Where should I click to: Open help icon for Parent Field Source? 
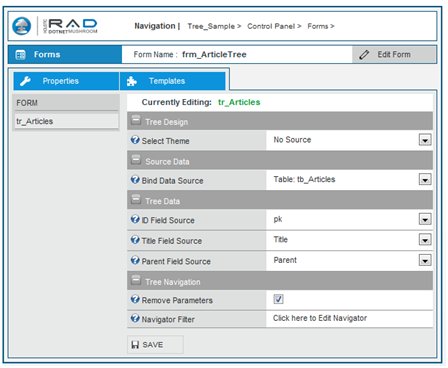[x=135, y=260]
